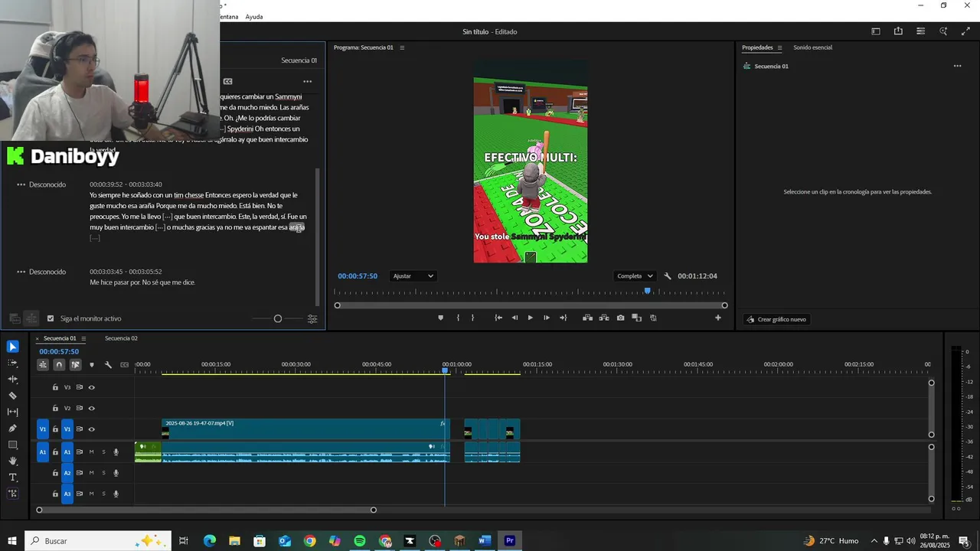Select the Hand tool
This screenshot has height=551, width=980.
pos(12,461)
